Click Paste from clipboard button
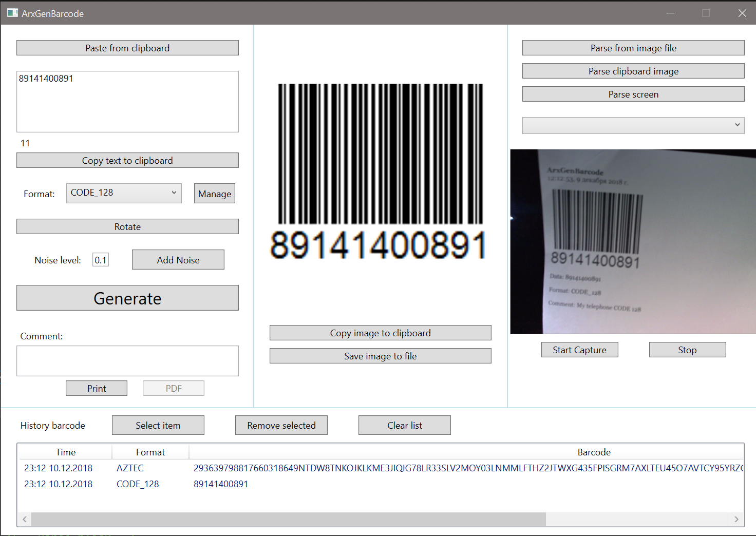Image resolution: width=756 pixels, height=536 pixels. pos(127,48)
